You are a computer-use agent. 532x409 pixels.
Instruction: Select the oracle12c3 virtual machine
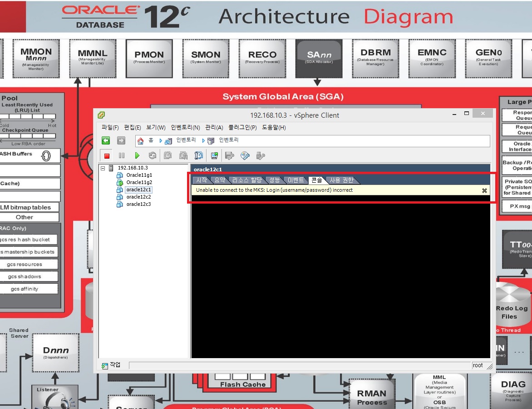[x=139, y=204]
